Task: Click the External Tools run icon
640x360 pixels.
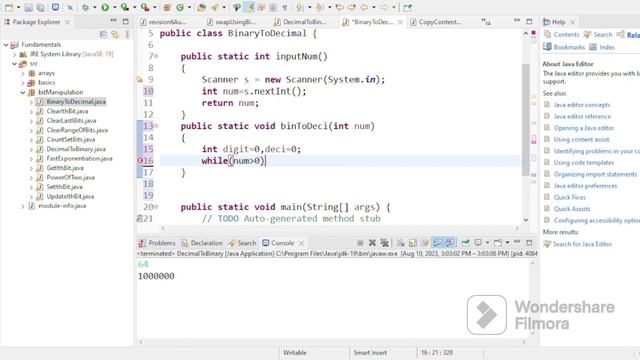Action: 145,7
